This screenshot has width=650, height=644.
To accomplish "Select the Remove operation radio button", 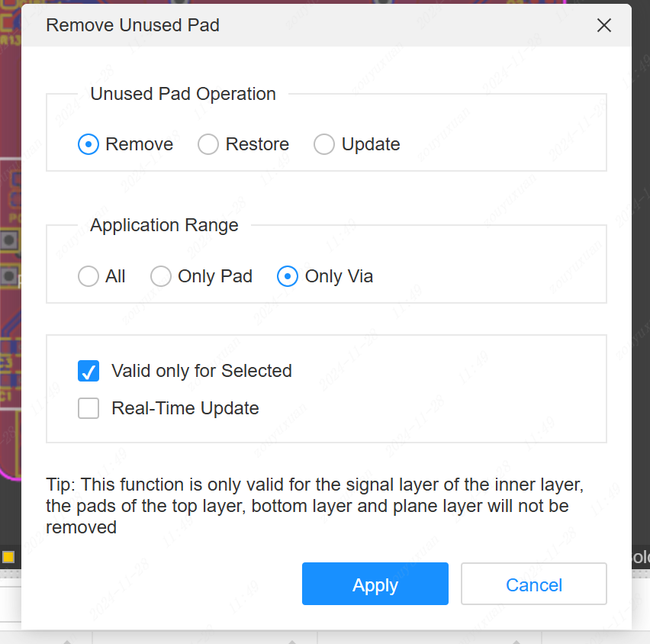I will [88, 144].
